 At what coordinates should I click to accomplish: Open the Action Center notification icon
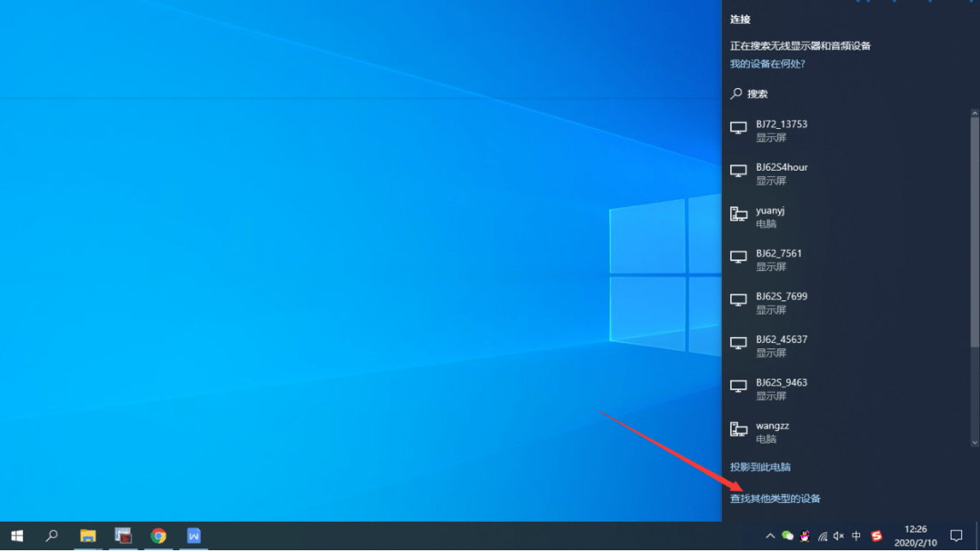pos(956,536)
